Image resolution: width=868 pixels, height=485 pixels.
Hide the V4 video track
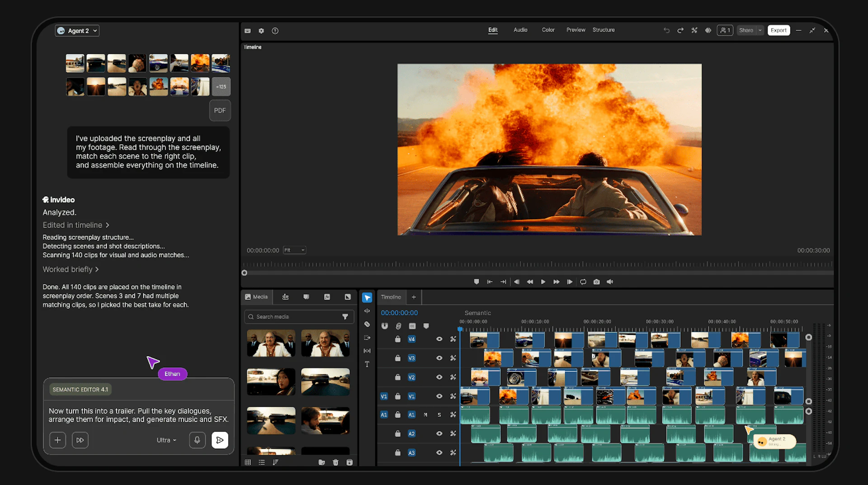439,339
